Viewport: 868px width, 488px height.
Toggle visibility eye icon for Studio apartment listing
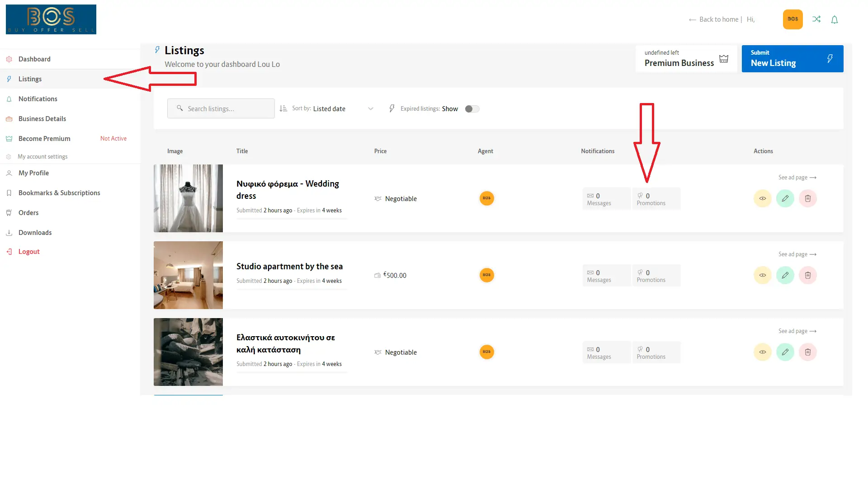click(x=762, y=275)
